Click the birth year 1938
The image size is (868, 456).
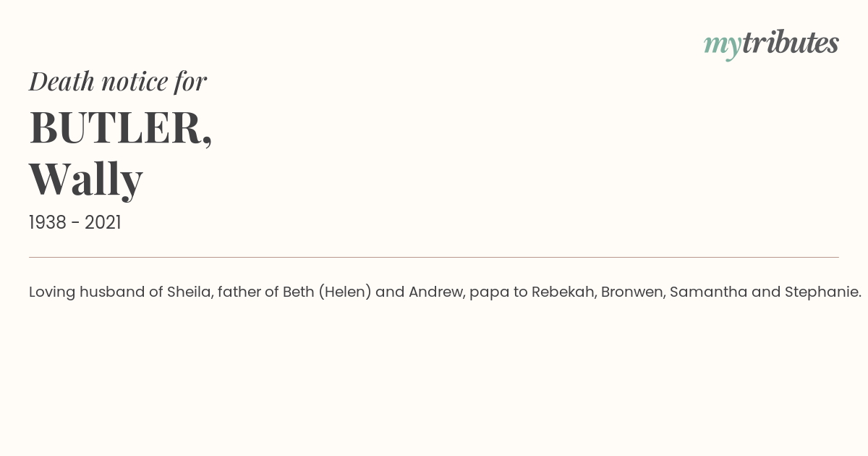[x=48, y=223]
